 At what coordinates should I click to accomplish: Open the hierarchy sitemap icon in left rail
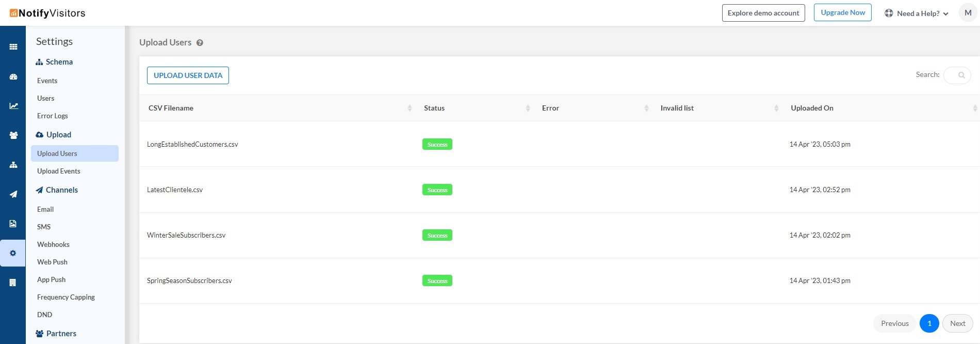click(13, 165)
